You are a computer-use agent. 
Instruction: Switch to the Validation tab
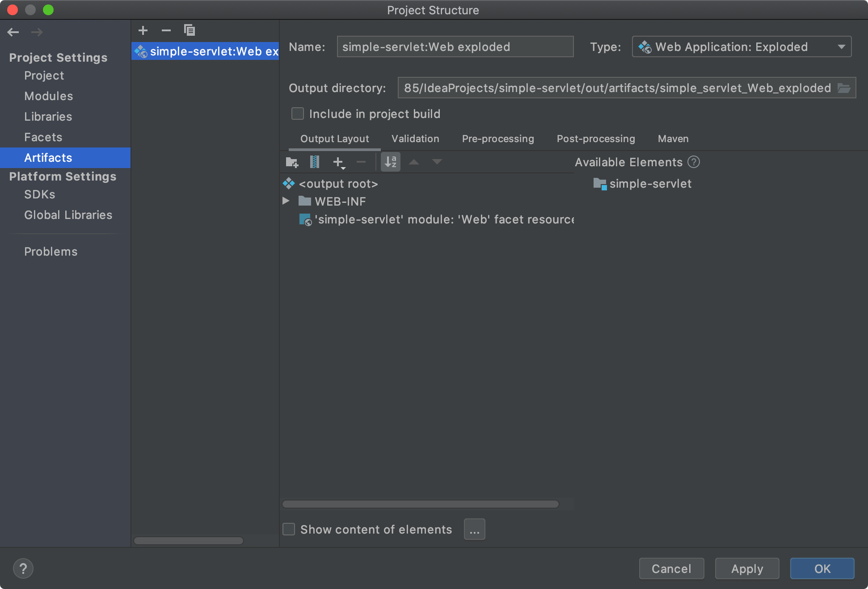(x=415, y=139)
